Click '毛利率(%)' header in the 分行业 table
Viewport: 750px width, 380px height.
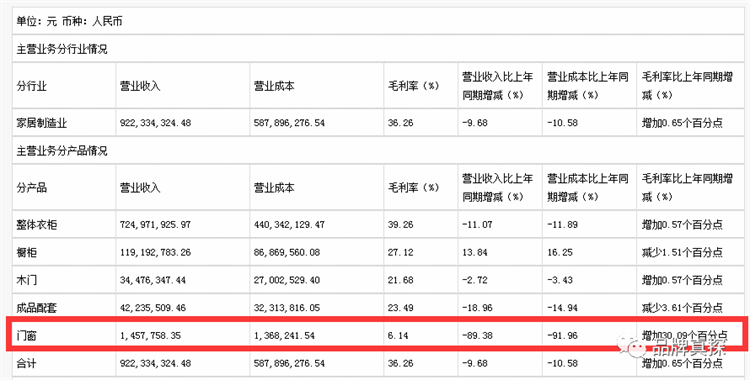[413, 87]
